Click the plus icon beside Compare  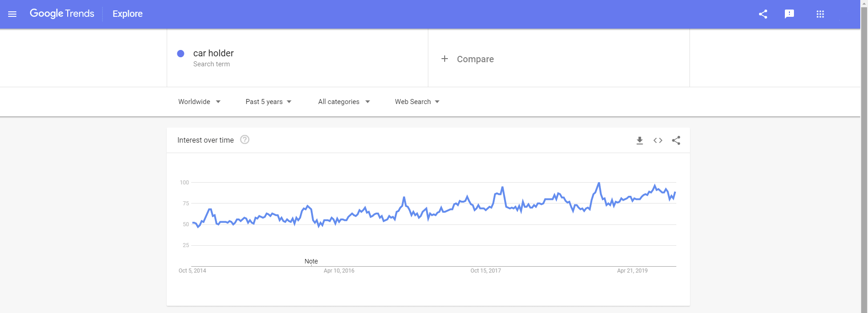pyautogui.click(x=445, y=59)
